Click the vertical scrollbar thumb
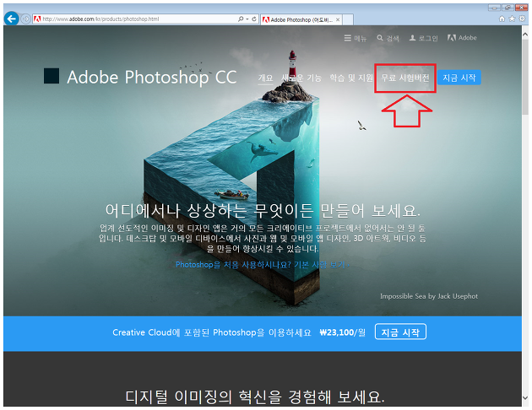Screen dimensions: 532x410 (525, 78)
